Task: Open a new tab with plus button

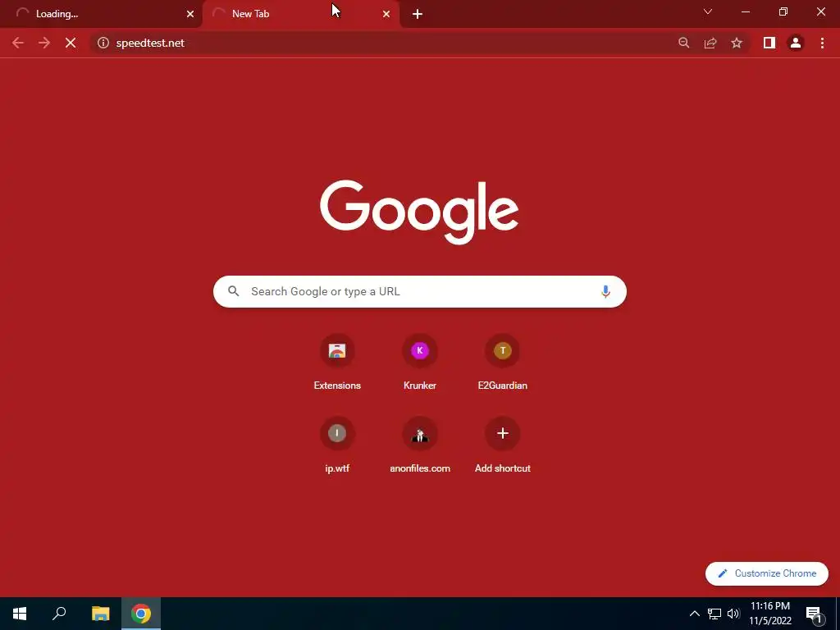Action: pos(418,14)
